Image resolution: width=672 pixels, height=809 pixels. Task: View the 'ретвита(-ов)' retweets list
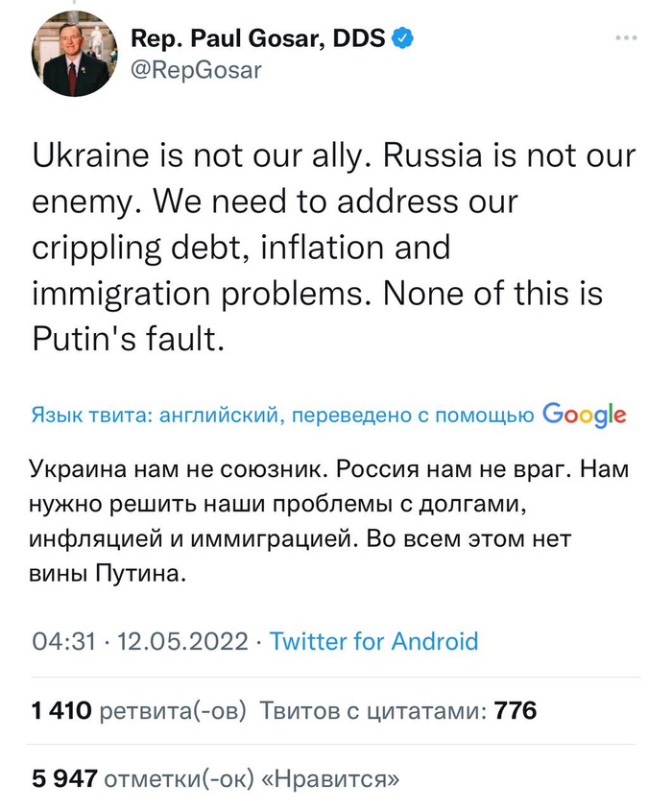[174, 711]
